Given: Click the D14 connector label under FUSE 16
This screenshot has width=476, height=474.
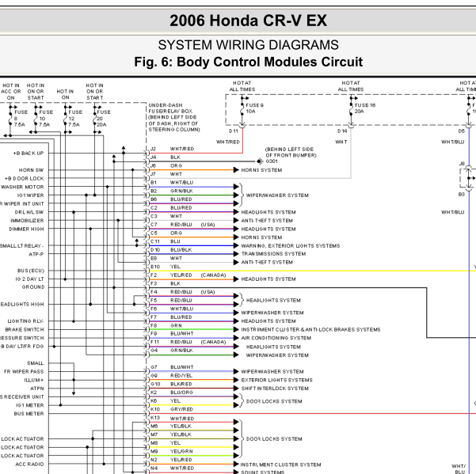Looking at the screenshot, I should click(x=342, y=131).
